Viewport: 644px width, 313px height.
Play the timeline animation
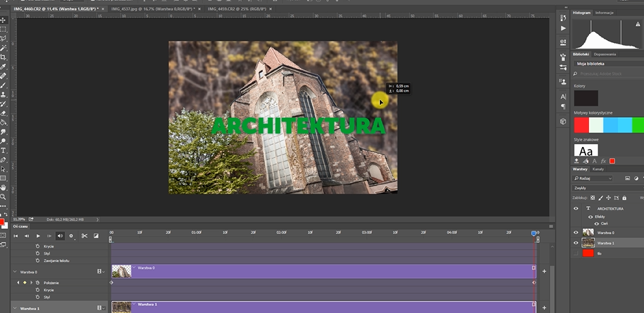38,236
